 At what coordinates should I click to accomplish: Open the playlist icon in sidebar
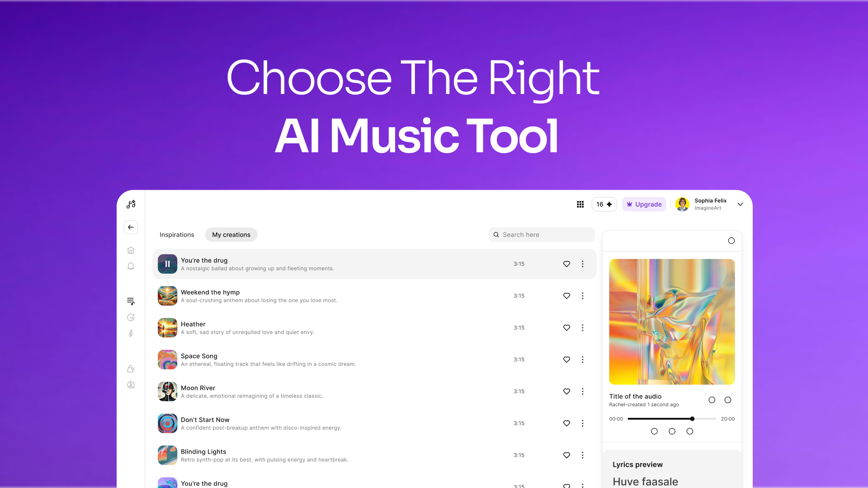click(131, 301)
